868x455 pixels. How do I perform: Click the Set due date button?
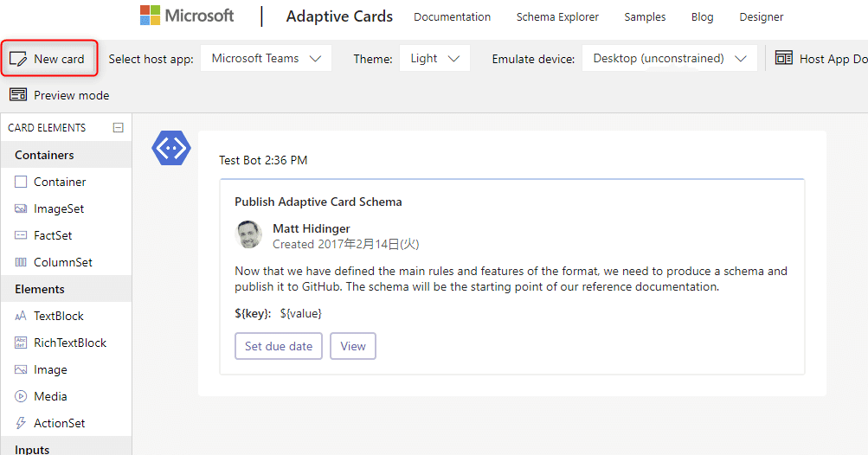pos(279,346)
